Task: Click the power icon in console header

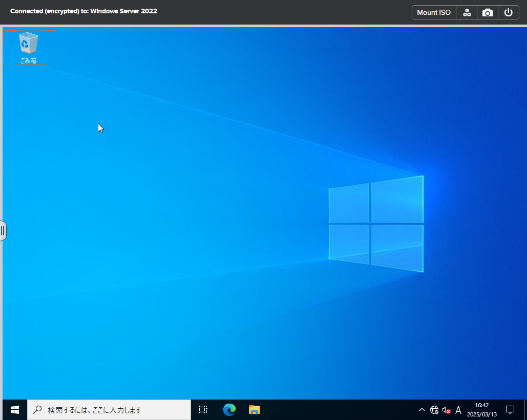Action: click(x=508, y=12)
